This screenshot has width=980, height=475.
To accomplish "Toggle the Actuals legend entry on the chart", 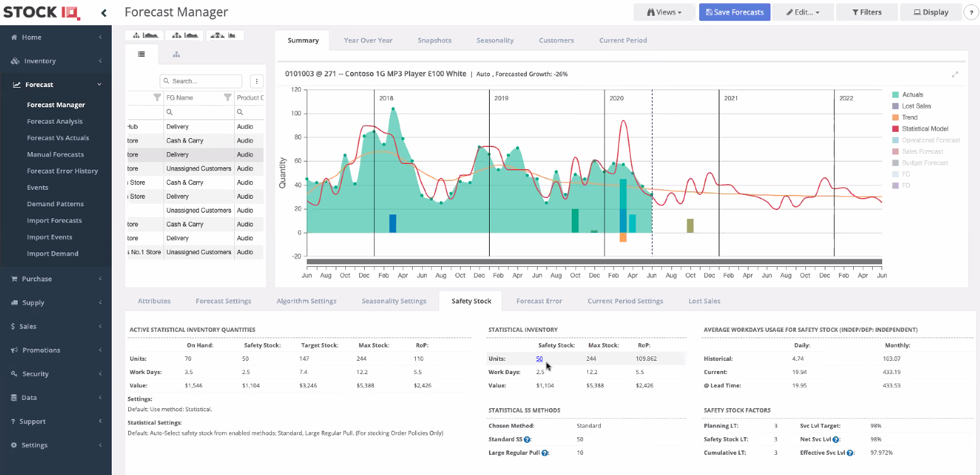I will [911, 95].
